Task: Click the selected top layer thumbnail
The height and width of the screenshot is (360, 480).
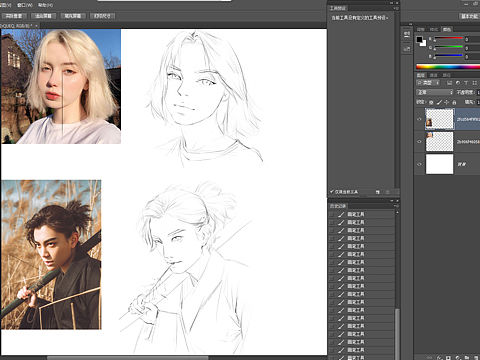Action: click(x=440, y=119)
